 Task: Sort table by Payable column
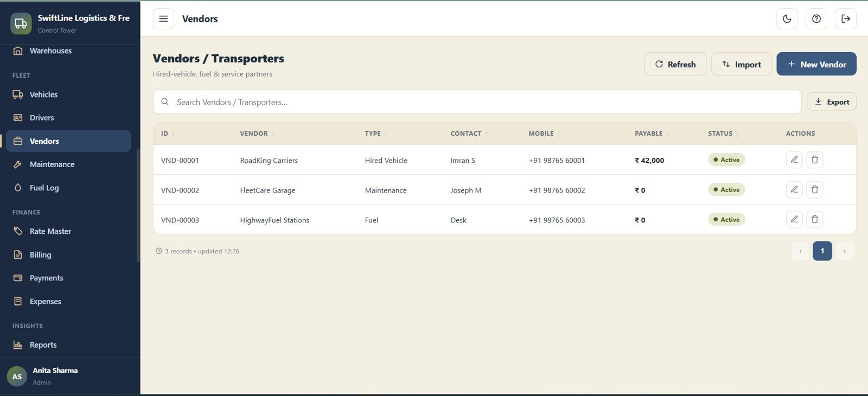(652, 133)
